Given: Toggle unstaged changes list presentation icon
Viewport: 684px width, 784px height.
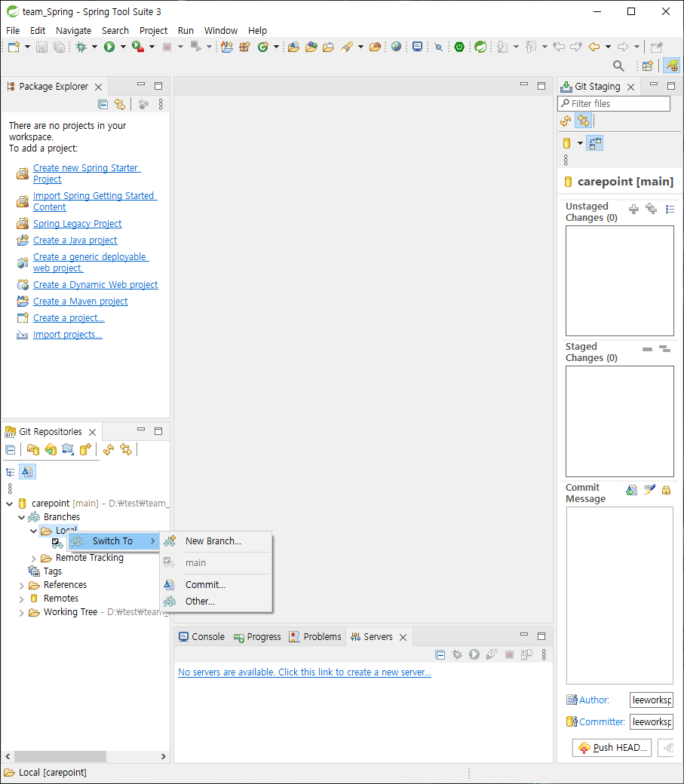Looking at the screenshot, I should click(670, 209).
